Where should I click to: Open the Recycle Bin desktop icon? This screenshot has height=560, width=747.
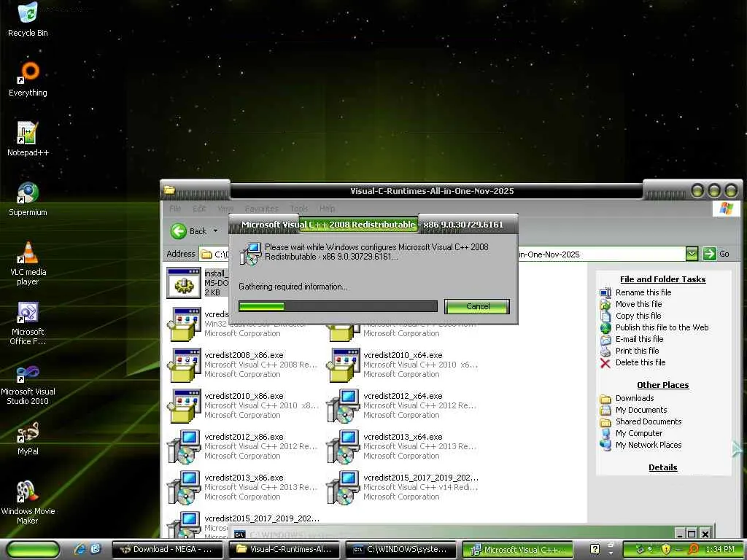28,19
